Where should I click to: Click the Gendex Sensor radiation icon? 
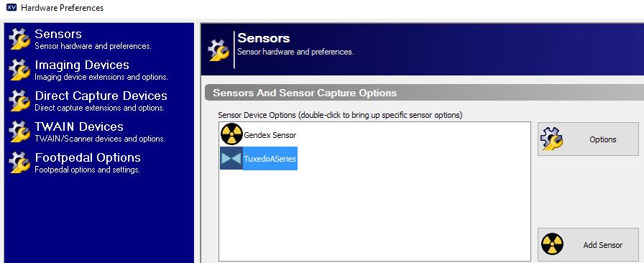[231, 134]
